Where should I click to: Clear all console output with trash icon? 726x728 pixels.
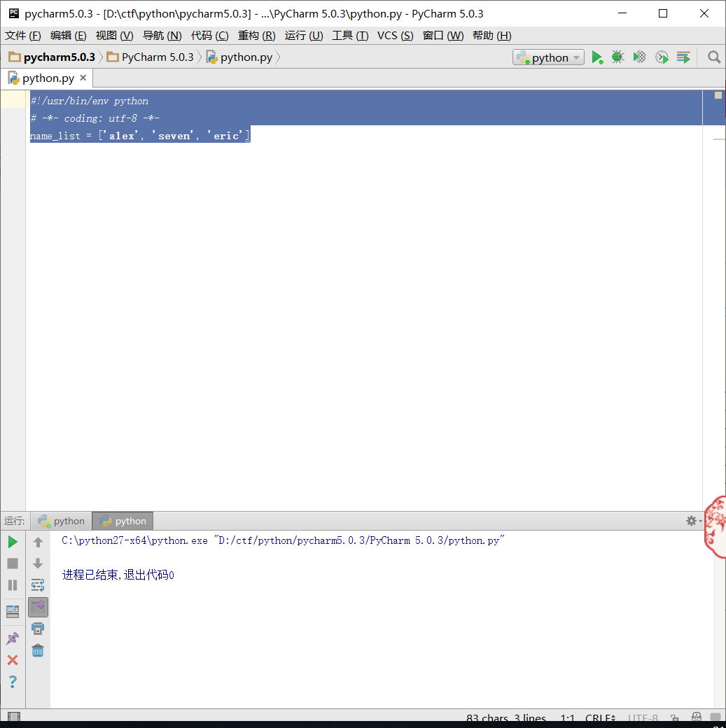click(x=38, y=650)
